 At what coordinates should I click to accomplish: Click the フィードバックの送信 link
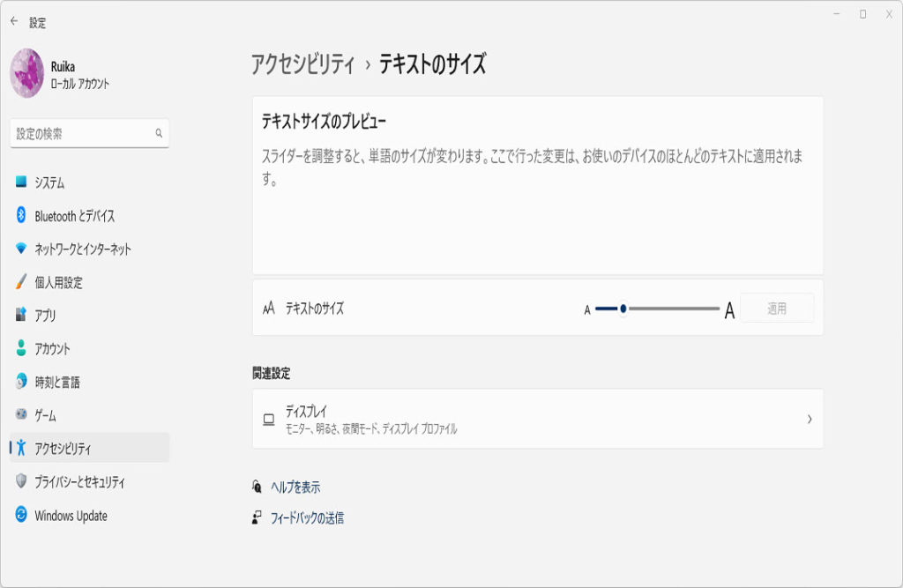tap(307, 518)
